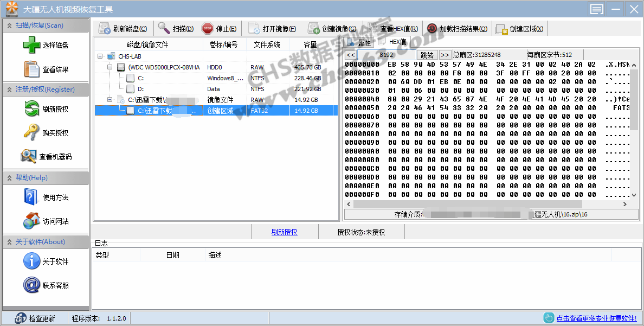Screen dimensions: 644x326
Task: Click the hex view horizontal scrollbar
Action: pos(467,204)
